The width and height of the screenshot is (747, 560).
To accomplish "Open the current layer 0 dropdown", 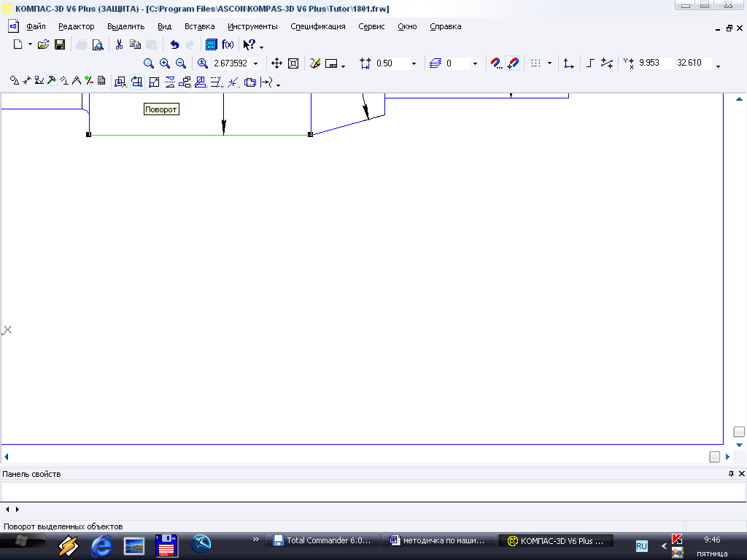I will click(x=474, y=63).
